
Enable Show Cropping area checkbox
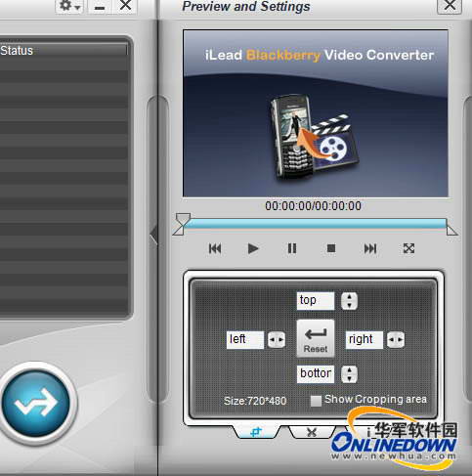(316, 401)
